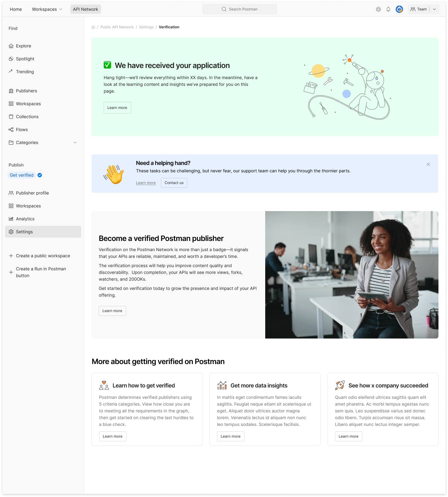Viewport: 448px width, 497px height.
Task: Click the Team button label
Action: [422, 9]
